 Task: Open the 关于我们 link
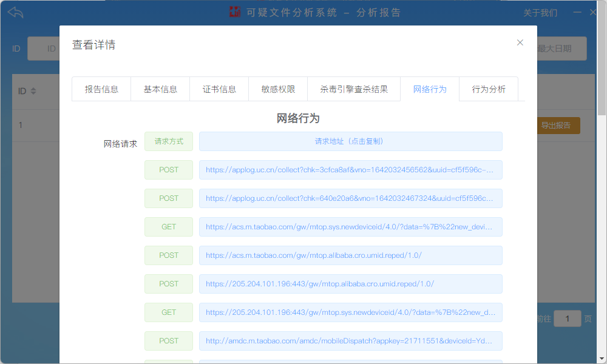click(540, 13)
